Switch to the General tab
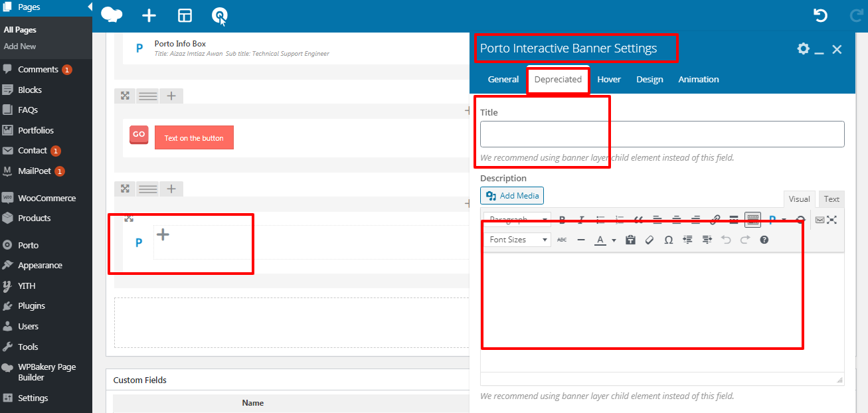 pos(503,79)
